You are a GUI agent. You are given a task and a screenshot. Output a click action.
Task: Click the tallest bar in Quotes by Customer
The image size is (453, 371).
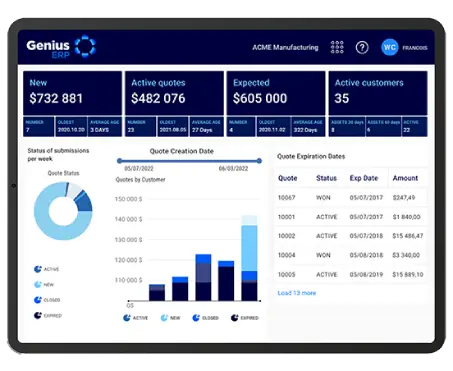[x=249, y=258]
